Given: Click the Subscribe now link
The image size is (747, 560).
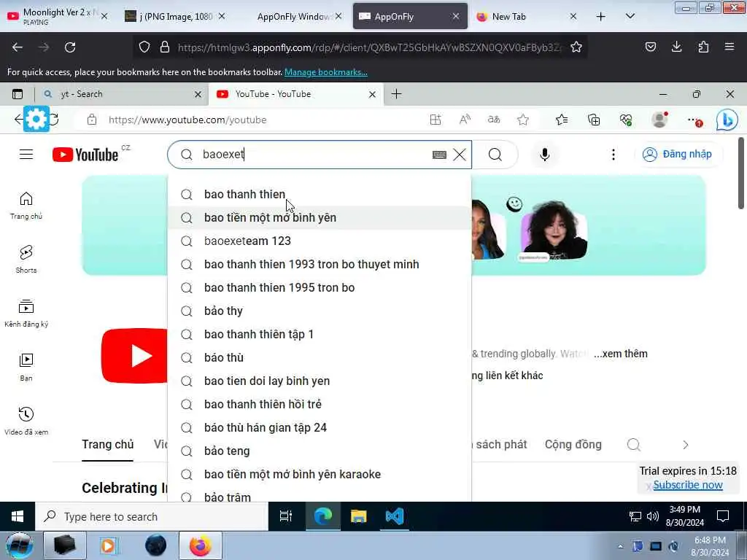Looking at the screenshot, I should pyautogui.click(x=687, y=485).
